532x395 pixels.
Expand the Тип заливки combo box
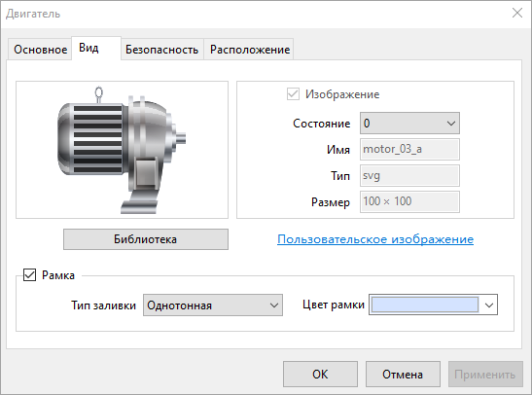[x=213, y=305]
